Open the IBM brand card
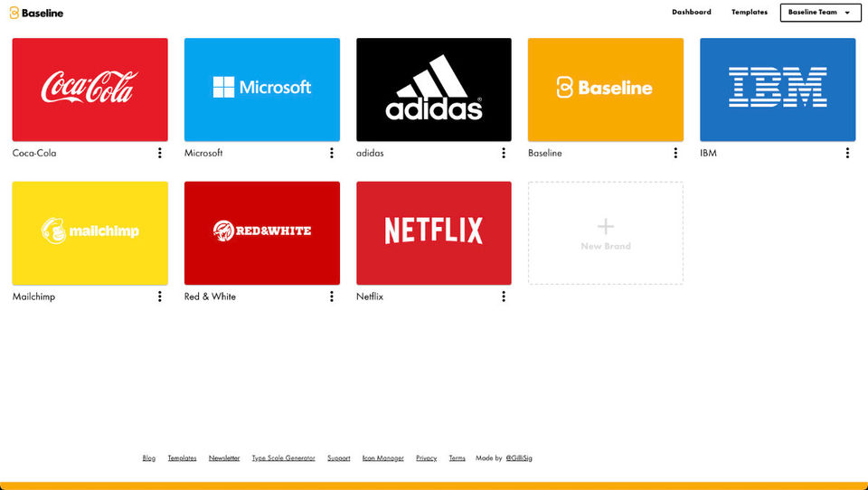 click(778, 90)
